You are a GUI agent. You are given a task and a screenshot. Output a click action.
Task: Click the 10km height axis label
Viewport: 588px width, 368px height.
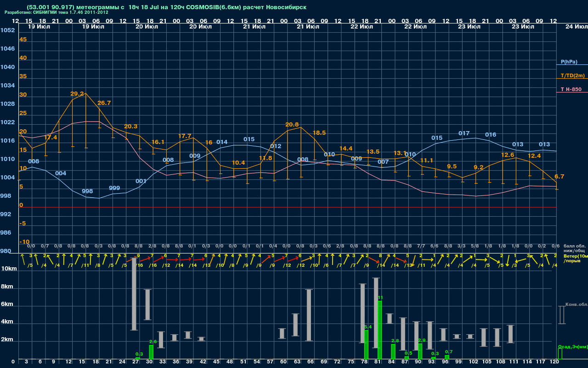tap(9, 269)
